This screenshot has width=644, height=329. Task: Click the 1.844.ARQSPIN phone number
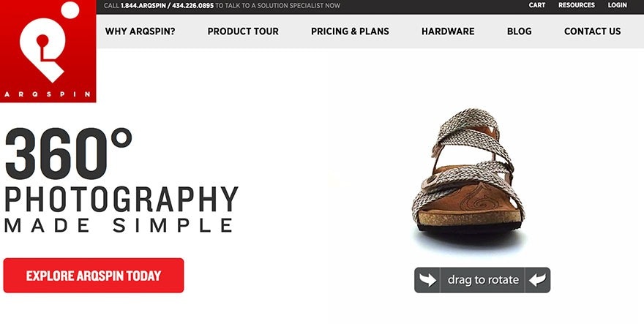[x=144, y=5]
